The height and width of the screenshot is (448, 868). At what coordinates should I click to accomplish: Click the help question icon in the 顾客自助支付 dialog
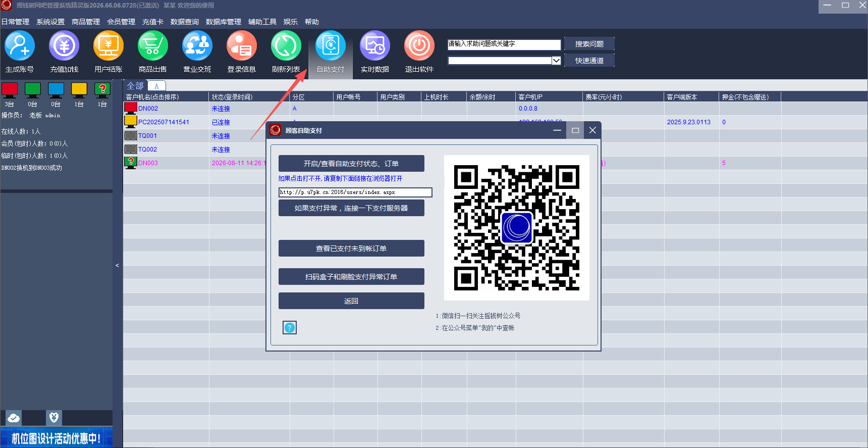(290, 328)
